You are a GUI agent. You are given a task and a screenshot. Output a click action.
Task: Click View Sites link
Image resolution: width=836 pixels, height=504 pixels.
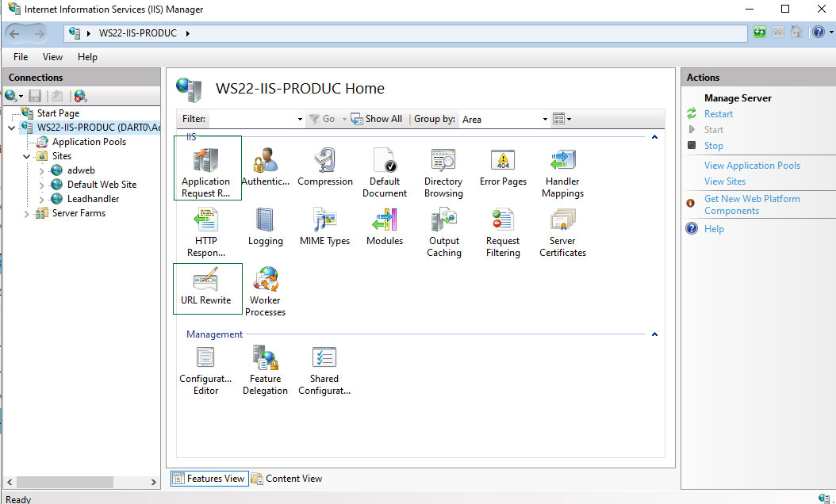(725, 181)
